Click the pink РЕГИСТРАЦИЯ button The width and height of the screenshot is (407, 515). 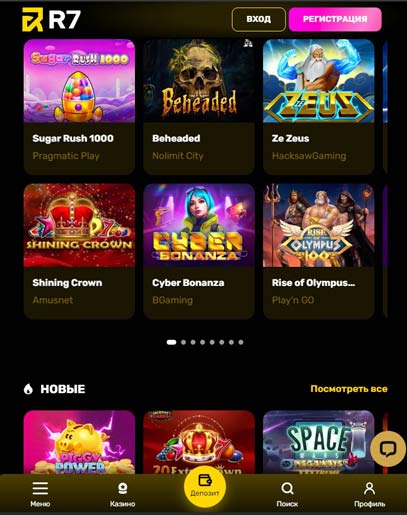[x=335, y=19]
